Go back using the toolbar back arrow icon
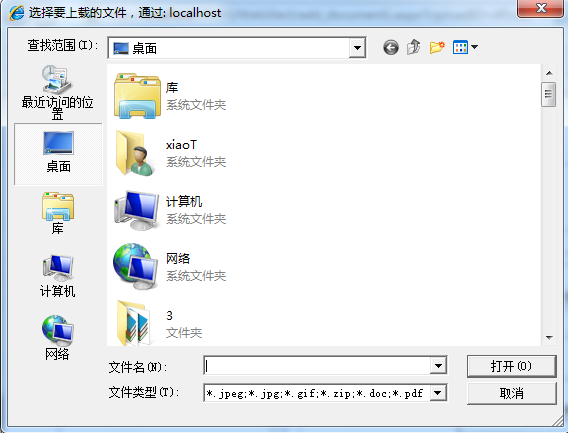The height and width of the screenshot is (433, 568). click(391, 47)
